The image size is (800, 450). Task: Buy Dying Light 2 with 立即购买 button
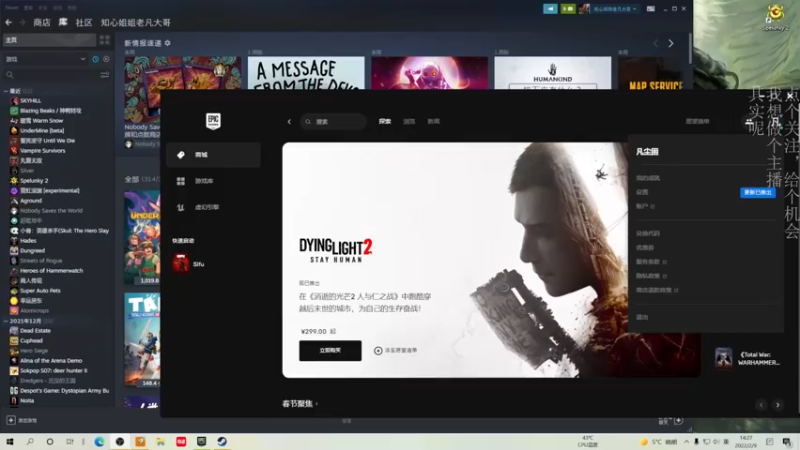[330, 351]
